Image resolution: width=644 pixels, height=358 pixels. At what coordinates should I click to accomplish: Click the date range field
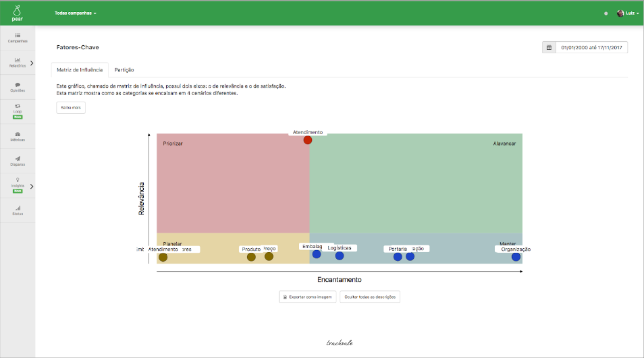click(x=591, y=48)
